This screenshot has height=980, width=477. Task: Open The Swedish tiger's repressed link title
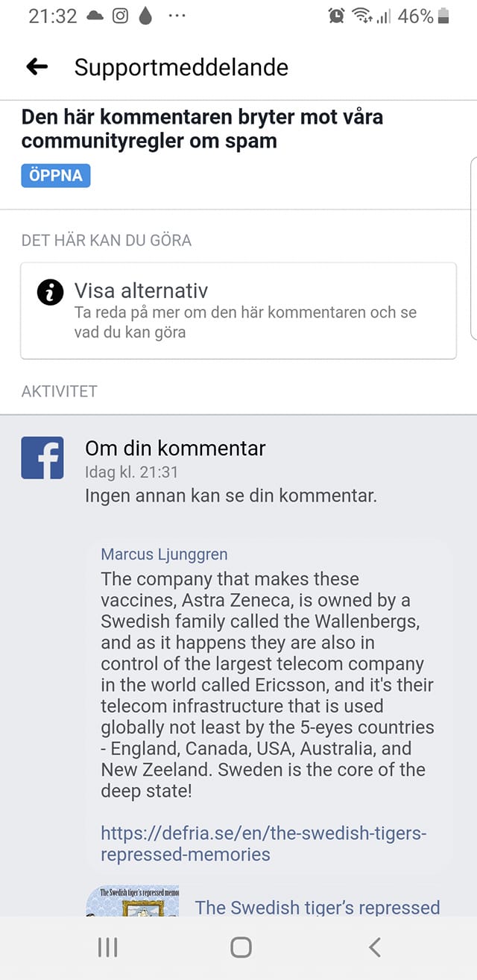tap(318, 907)
